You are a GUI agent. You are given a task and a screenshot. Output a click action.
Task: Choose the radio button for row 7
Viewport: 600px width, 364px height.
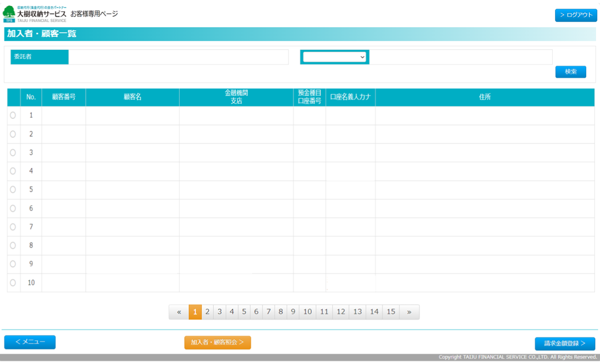[13, 227]
